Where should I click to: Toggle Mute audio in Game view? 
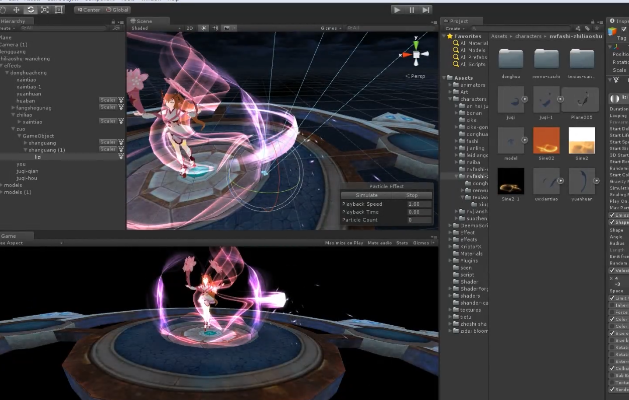point(379,243)
